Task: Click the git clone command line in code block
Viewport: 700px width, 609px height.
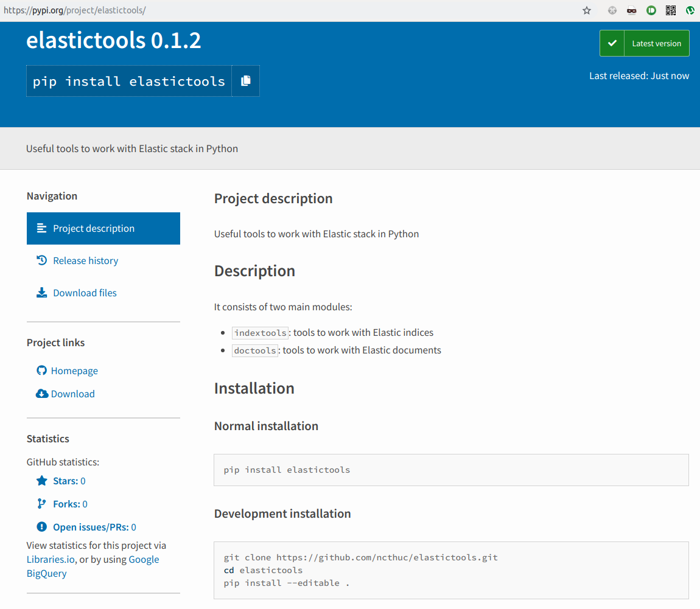Action: point(361,557)
